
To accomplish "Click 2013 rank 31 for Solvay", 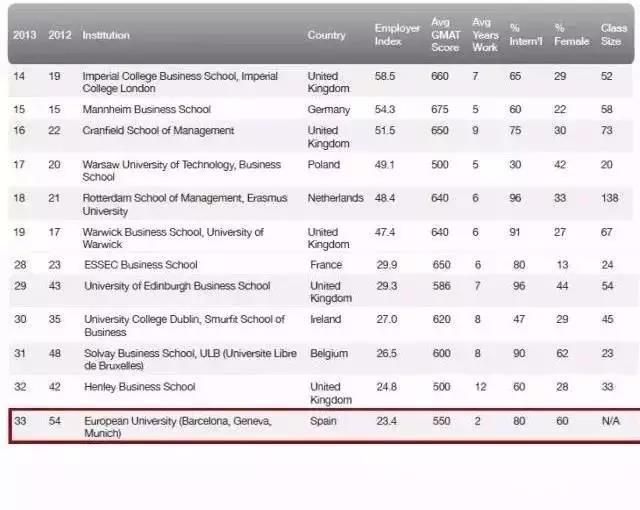I will click(20, 353).
